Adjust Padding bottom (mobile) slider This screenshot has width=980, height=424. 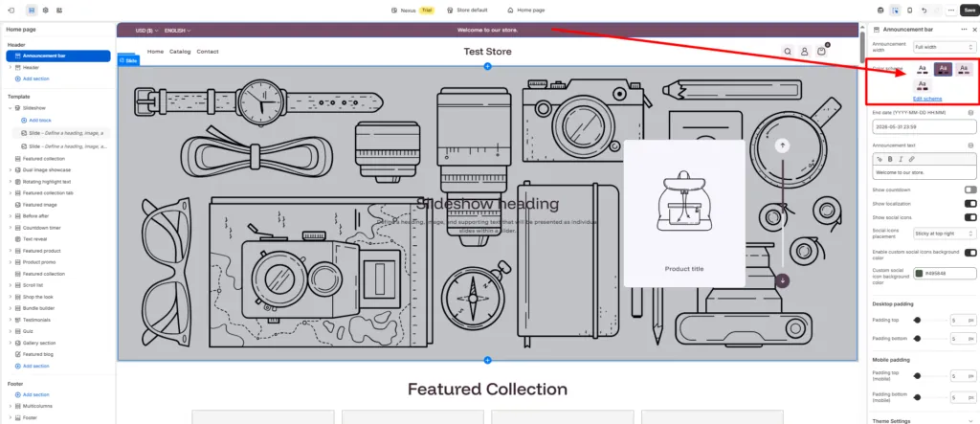pos(917,397)
